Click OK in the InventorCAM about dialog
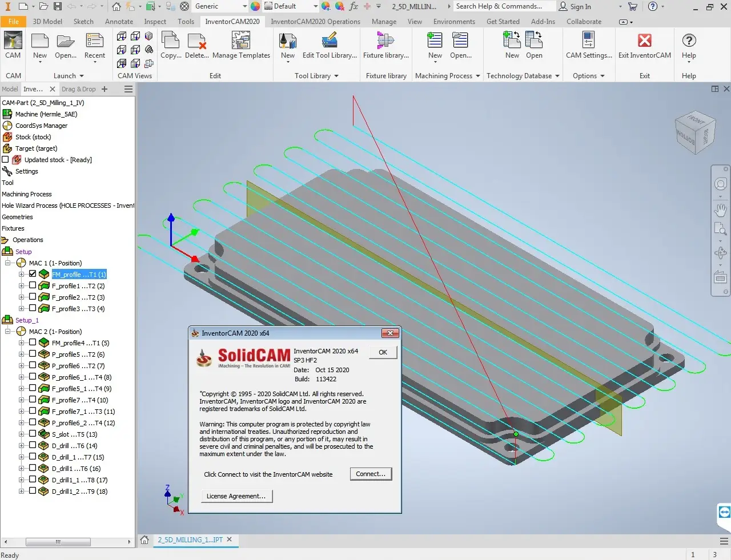The width and height of the screenshot is (731, 560). [x=383, y=352]
